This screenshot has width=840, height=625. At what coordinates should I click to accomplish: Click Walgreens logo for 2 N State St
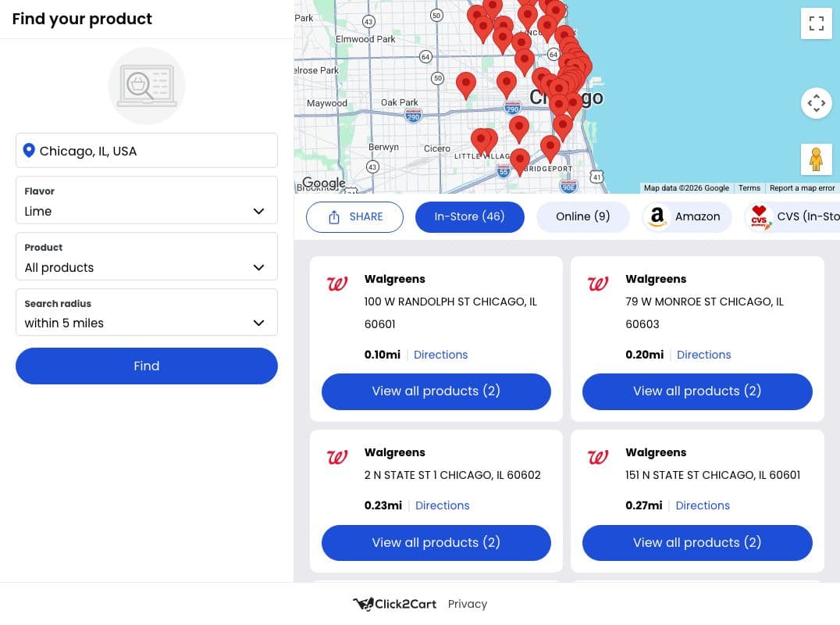coord(337,457)
